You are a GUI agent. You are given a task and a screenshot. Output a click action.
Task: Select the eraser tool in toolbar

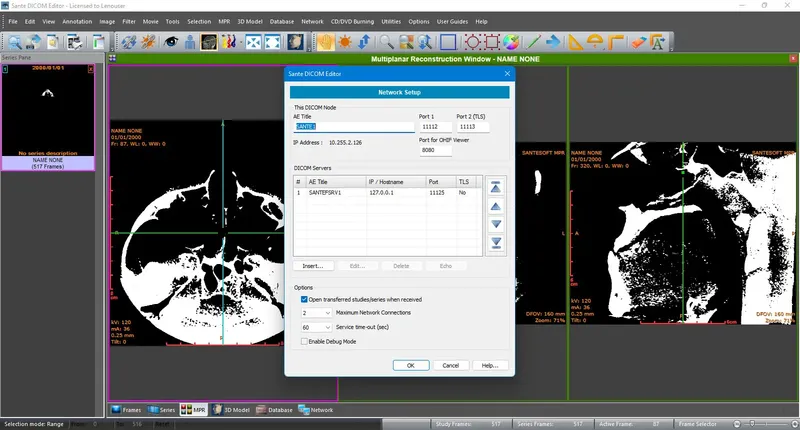click(x=637, y=42)
